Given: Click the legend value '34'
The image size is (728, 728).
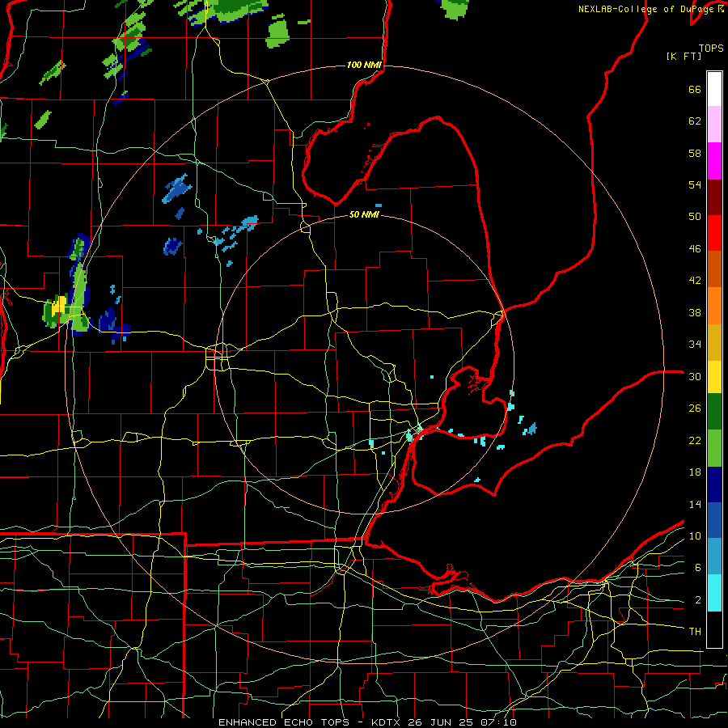Looking at the screenshot, I should (x=695, y=345).
